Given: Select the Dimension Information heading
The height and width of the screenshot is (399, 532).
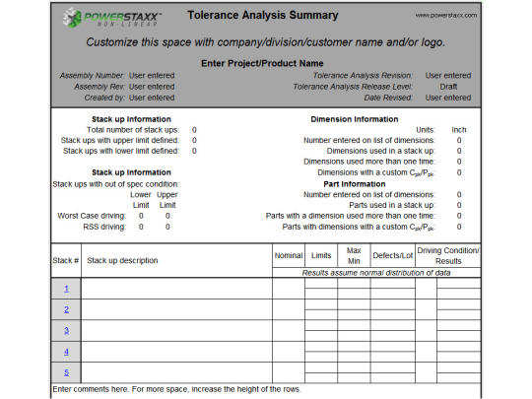Looking at the screenshot, I should [355, 119].
